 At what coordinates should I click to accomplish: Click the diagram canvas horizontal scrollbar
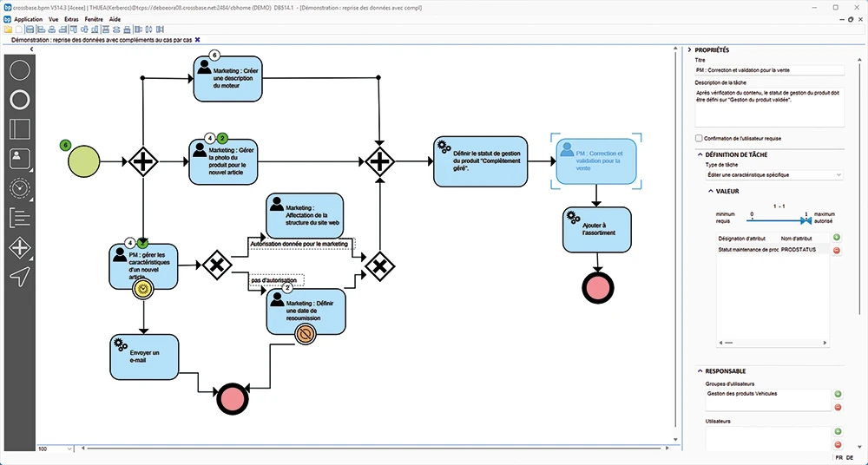(377, 449)
